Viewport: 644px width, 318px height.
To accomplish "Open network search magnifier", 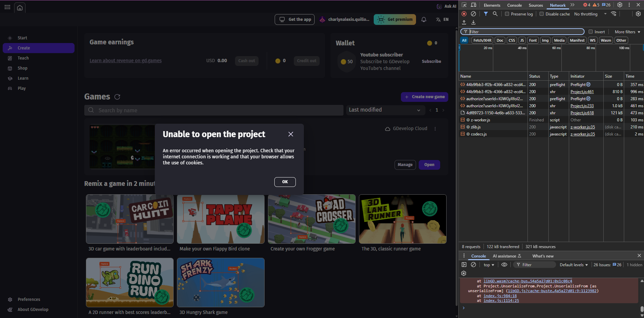I will (495, 14).
